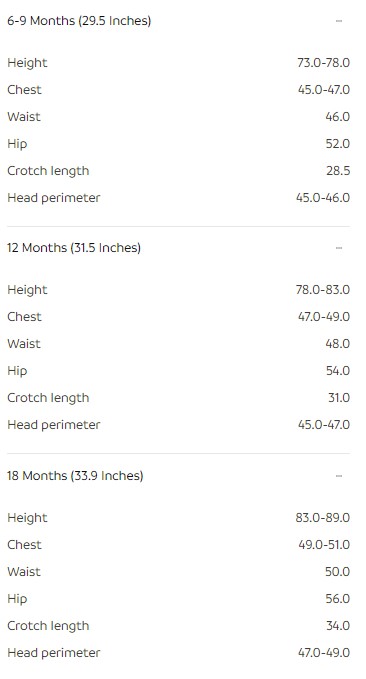Toggle the 6-9 Months (29.5 Inches) header
This screenshot has width=366, height=679.
[178, 21]
